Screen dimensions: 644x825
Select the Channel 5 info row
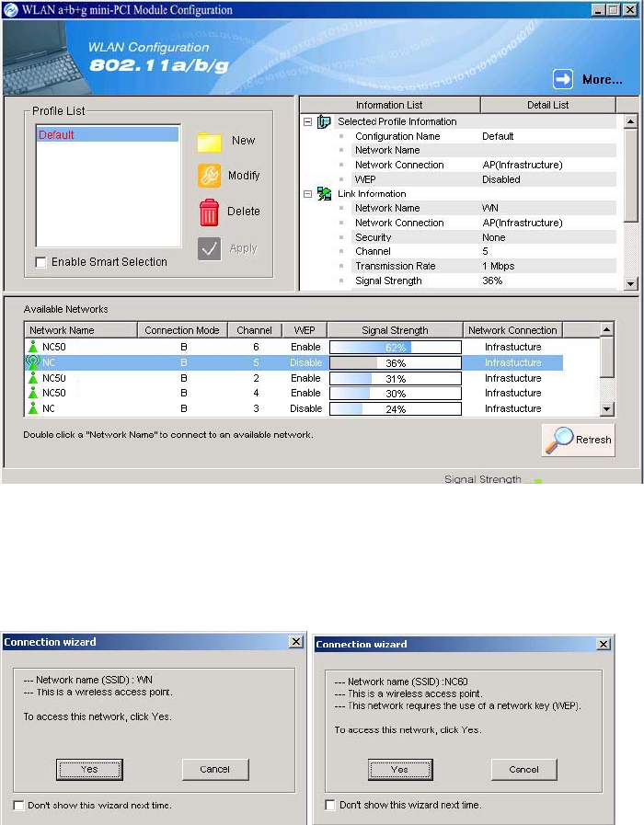[x=484, y=251]
